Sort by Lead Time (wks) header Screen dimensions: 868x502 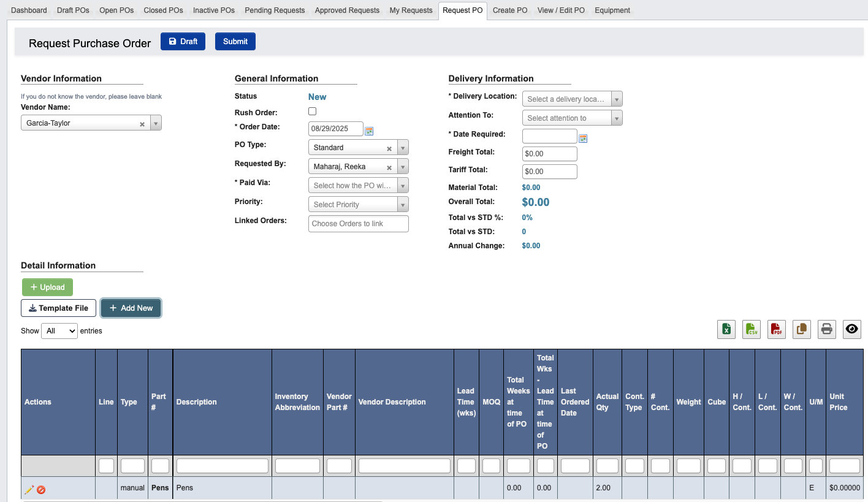466,402
